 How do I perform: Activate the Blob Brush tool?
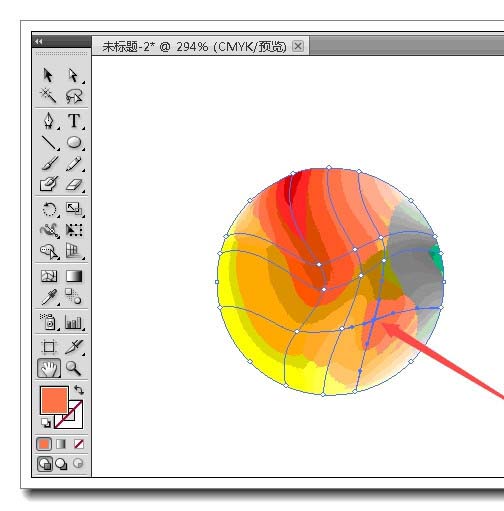(49, 184)
